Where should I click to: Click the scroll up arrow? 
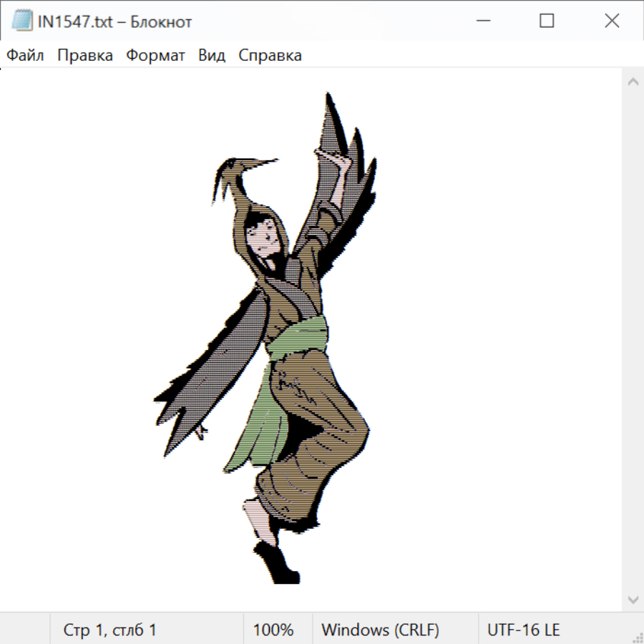click(633, 82)
